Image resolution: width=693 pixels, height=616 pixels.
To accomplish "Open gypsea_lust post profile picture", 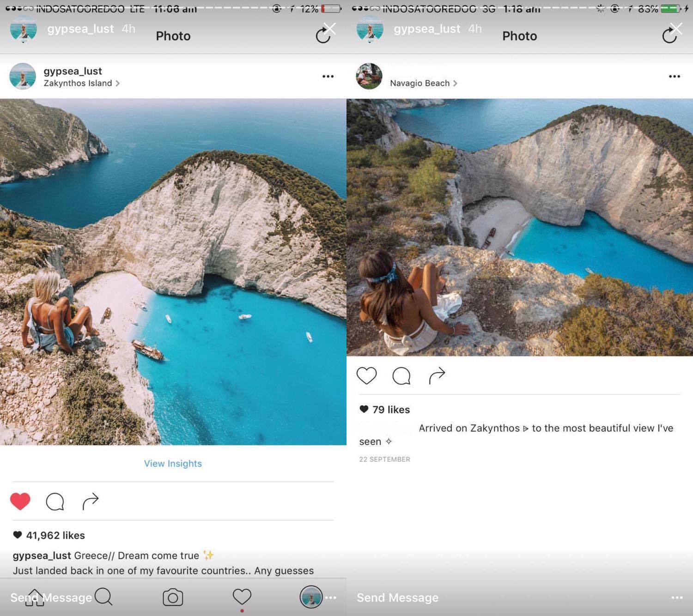I will [23, 76].
